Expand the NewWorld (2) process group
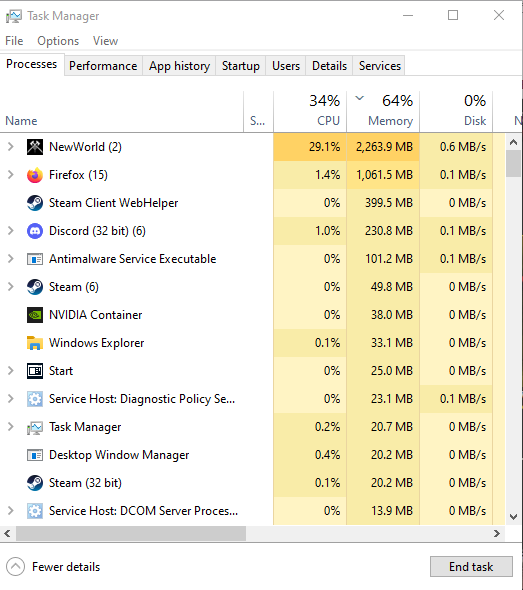This screenshot has width=523, height=590. coord(11,147)
